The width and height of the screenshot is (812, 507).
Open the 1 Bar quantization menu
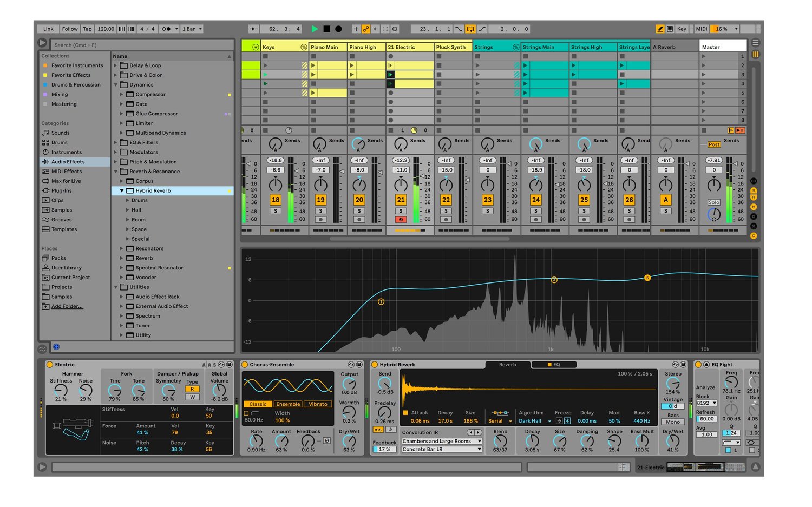[192, 29]
